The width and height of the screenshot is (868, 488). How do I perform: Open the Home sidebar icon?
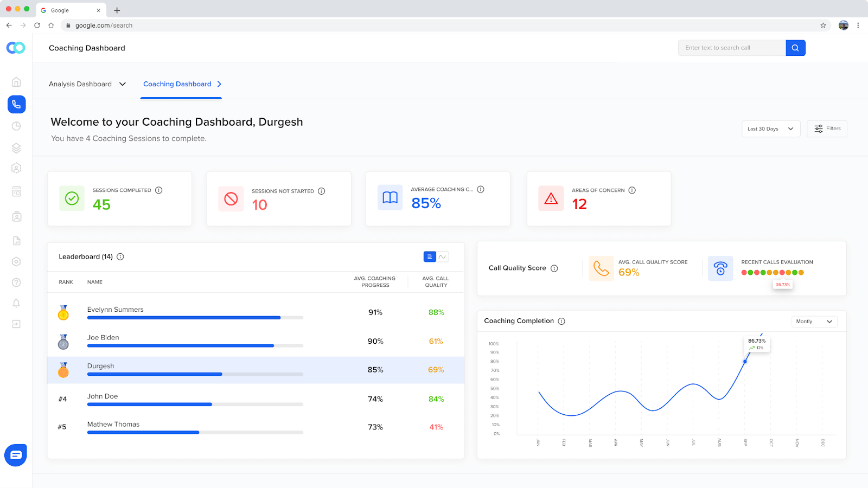pyautogui.click(x=16, y=81)
